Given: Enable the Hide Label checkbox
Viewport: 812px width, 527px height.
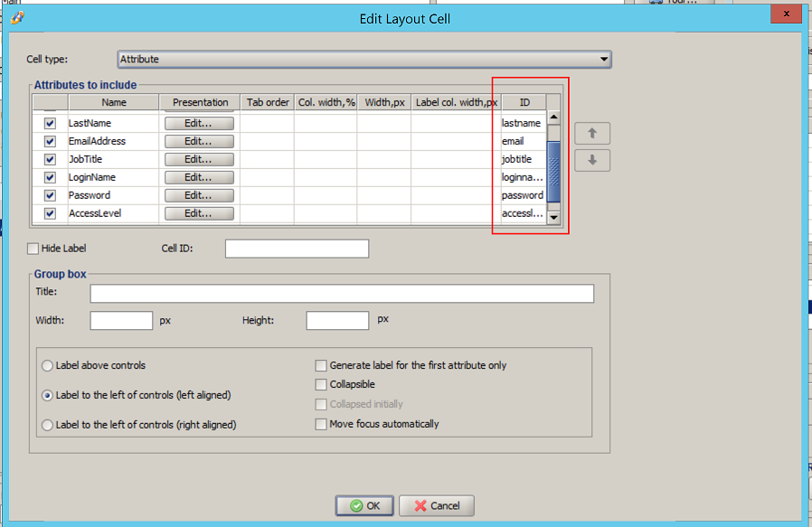Looking at the screenshot, I should click(33, 249).
